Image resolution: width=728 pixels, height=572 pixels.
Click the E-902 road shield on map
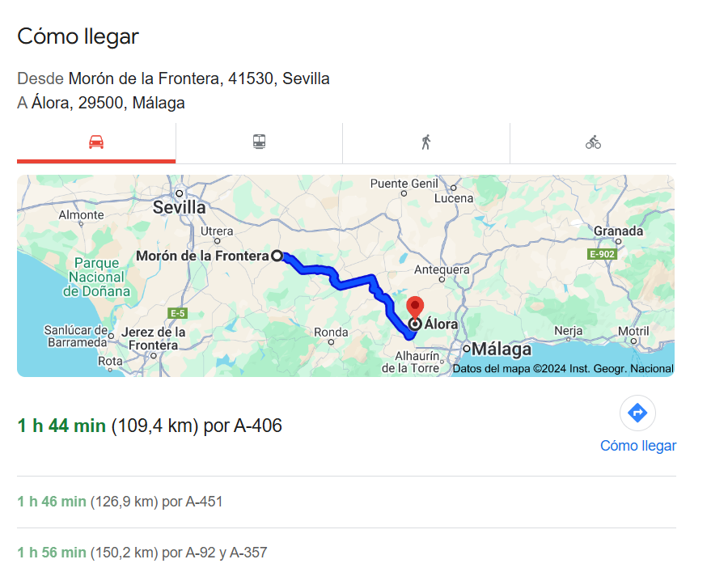click(602, 254)
